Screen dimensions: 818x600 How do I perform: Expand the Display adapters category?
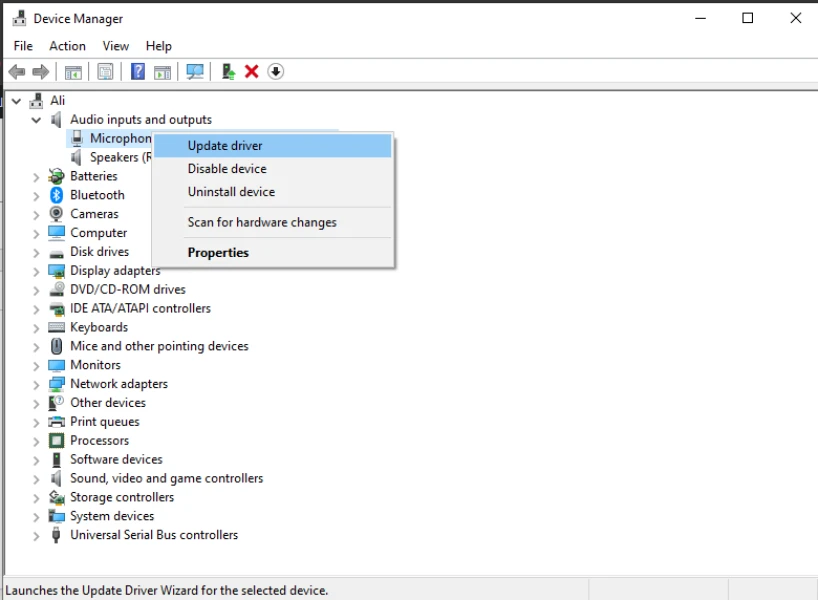[37, 271]
